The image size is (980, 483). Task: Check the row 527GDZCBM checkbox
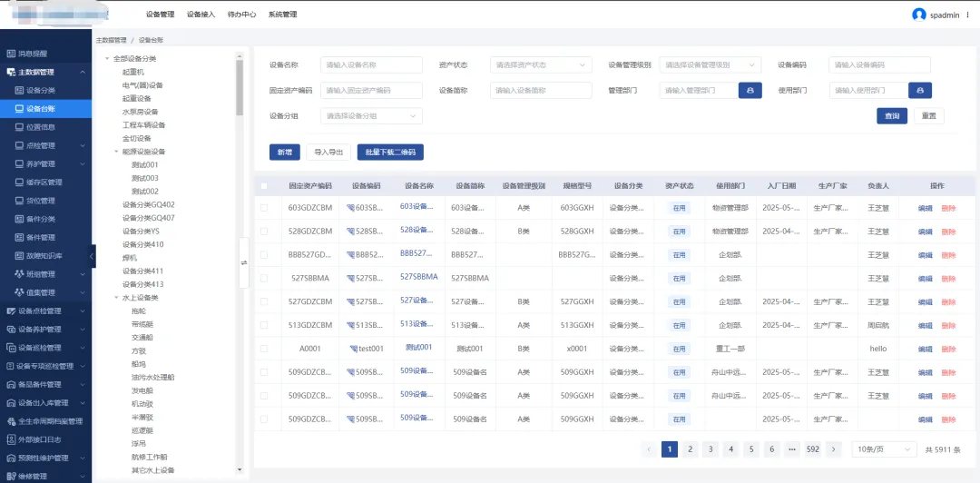click(x=264, y=301)
